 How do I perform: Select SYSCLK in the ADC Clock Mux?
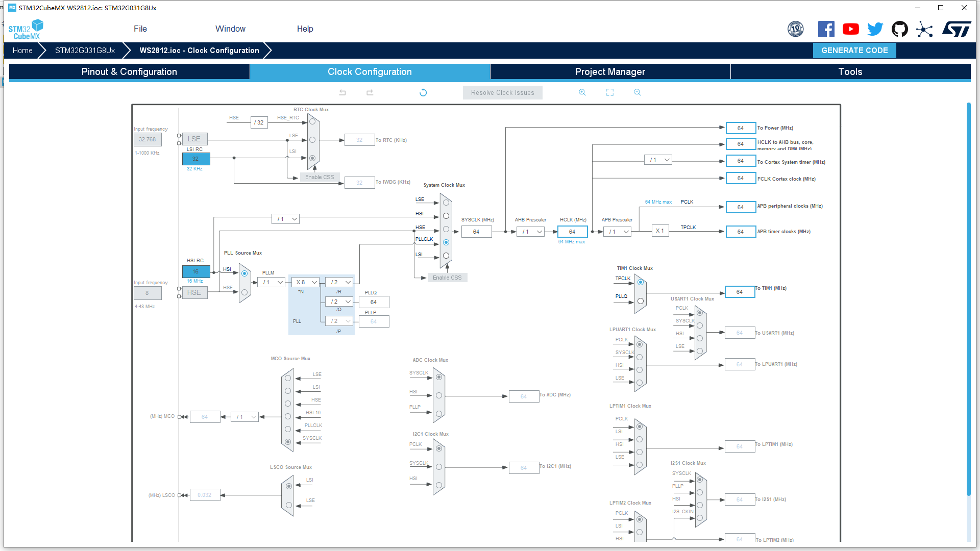[x=439, y=377]
